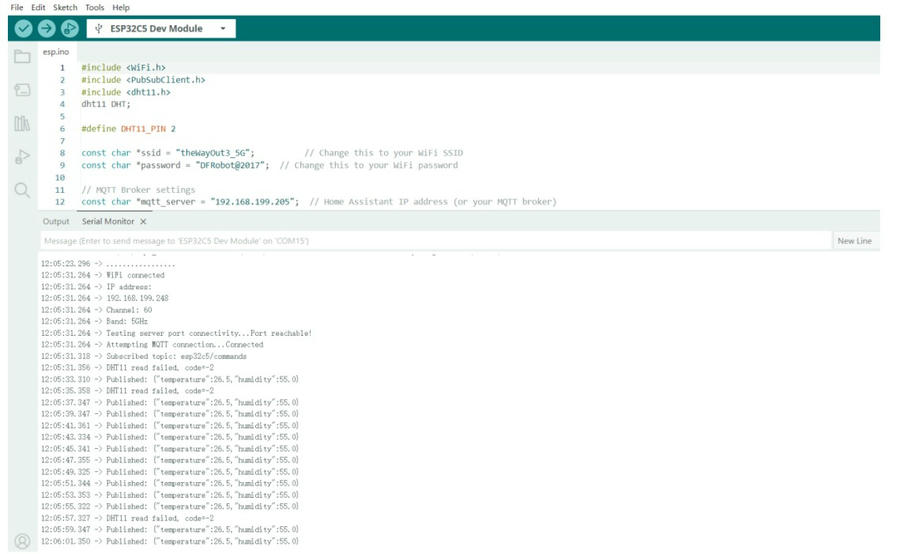Image resolution: width=900 pixels, height=554 pixels.
Task: Click the 'Band: 5GHz' log line
Action: pos(94,321)
